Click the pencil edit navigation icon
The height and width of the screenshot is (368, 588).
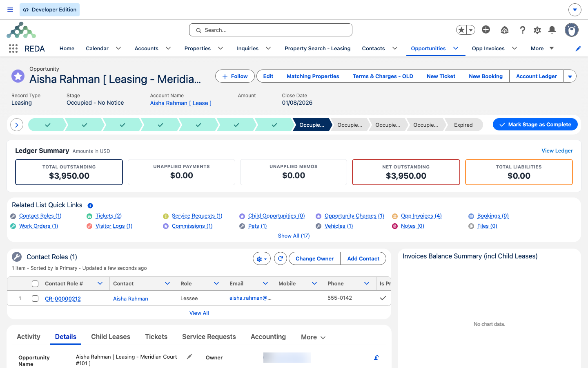[578, 49]
